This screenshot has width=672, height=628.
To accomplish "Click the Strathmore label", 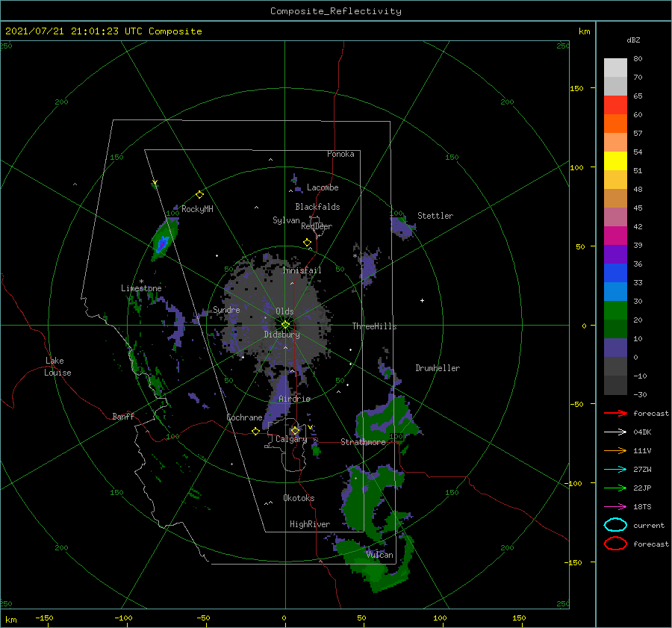I will (x=363, y=442).
